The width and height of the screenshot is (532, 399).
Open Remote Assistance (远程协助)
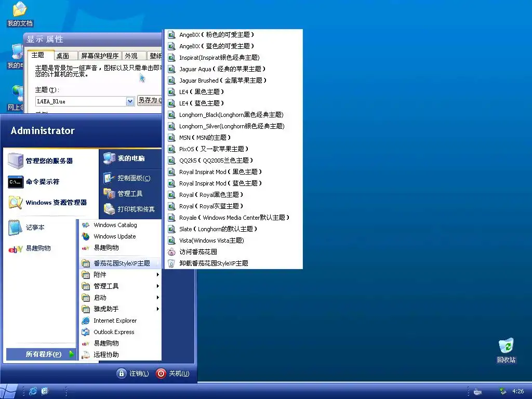coord(120,354)
